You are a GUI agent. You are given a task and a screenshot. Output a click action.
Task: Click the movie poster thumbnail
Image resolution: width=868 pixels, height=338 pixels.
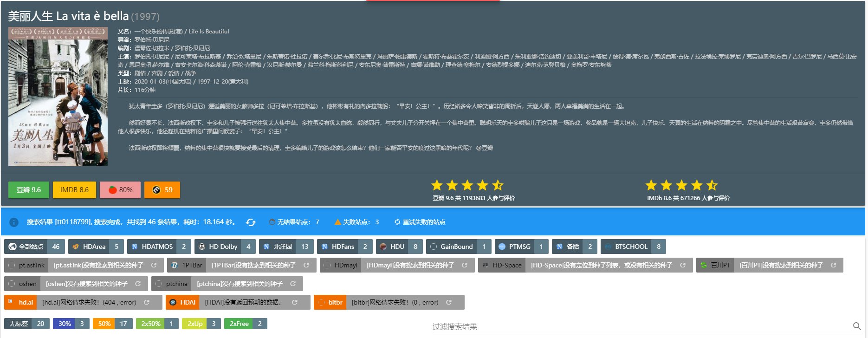pos(58,97)
